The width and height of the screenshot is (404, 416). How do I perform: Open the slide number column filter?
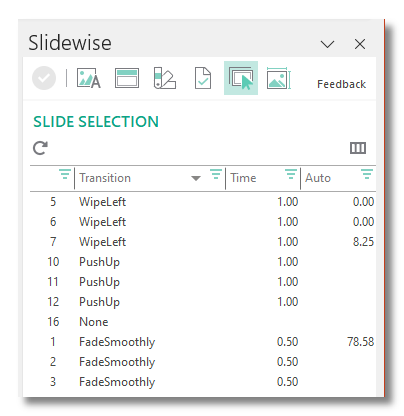click(65, 174)
